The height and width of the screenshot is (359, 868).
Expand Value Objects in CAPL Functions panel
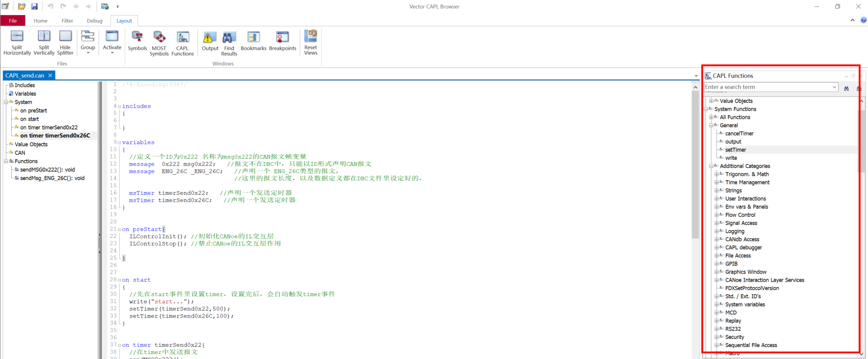coord(711,101)
